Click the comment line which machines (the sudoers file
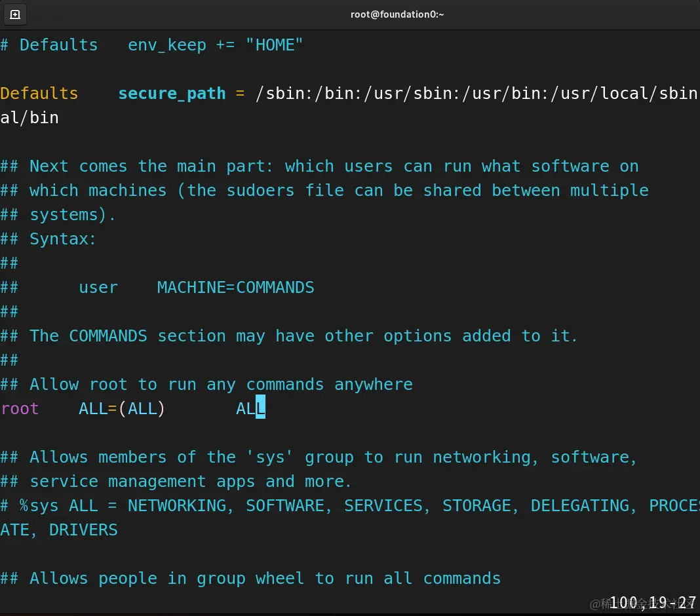This screenshot has width=700, height=616. click(324, 191)
